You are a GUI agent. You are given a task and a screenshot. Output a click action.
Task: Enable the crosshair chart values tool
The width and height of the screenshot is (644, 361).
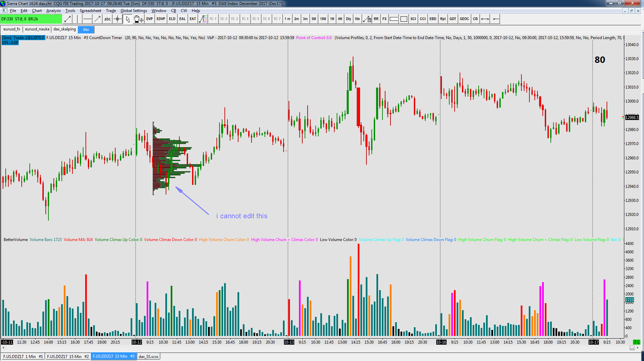pos(117,19)
